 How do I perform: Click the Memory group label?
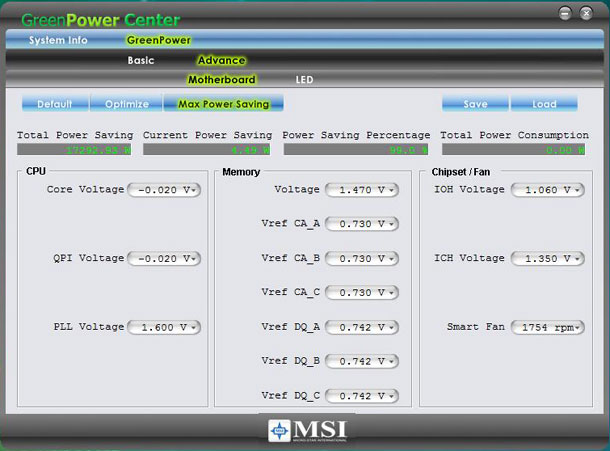coord(241,172)
